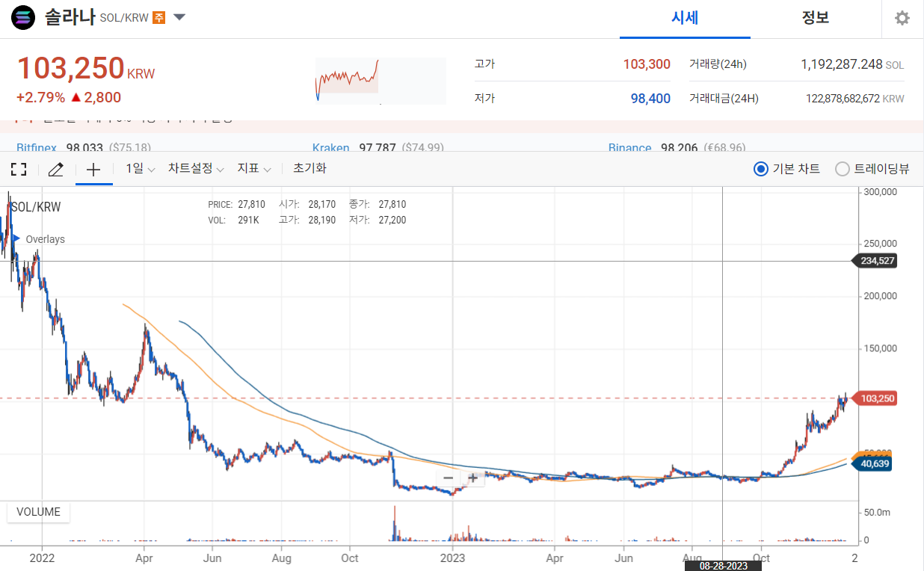Open the settings gear icon
The width and height of the screenshot is (924, 571).
click(902, 18)
